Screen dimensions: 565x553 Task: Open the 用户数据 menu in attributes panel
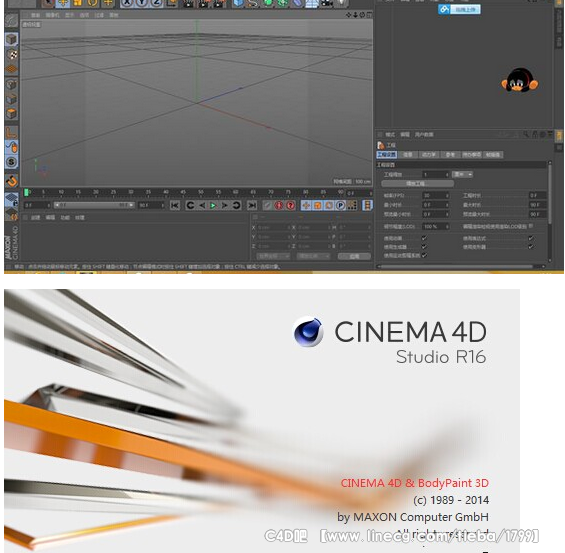point(424,134)
